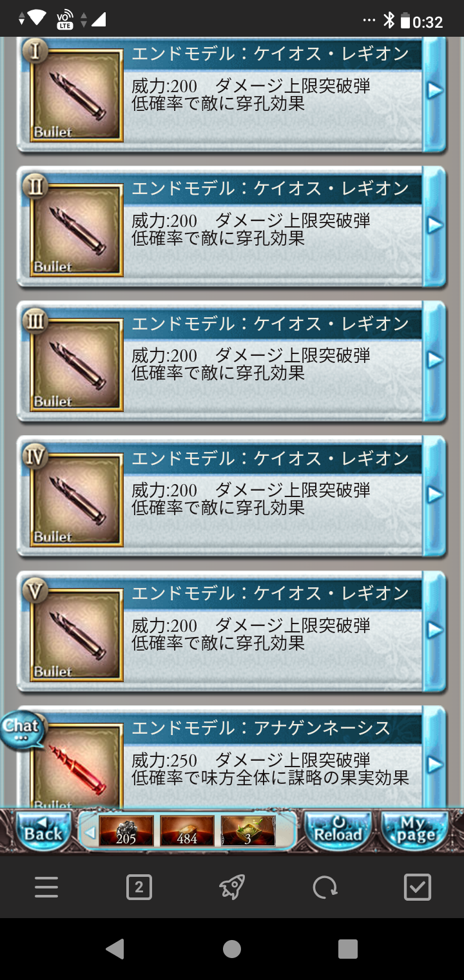Expand the bullet II entry arrow
Viewport: 464px width, 980px height.
pos(435,225)
